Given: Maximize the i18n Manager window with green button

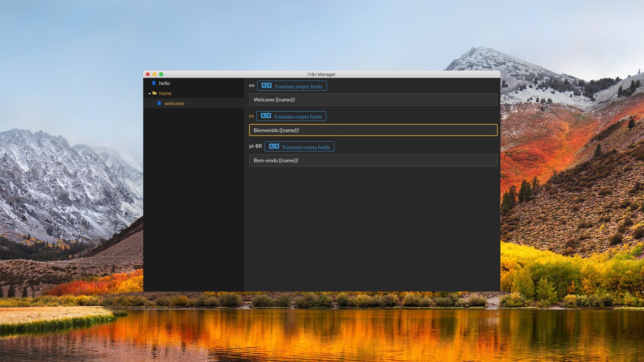Looking at the screenshot, I should pyautogui.click(x=161, y=74).
